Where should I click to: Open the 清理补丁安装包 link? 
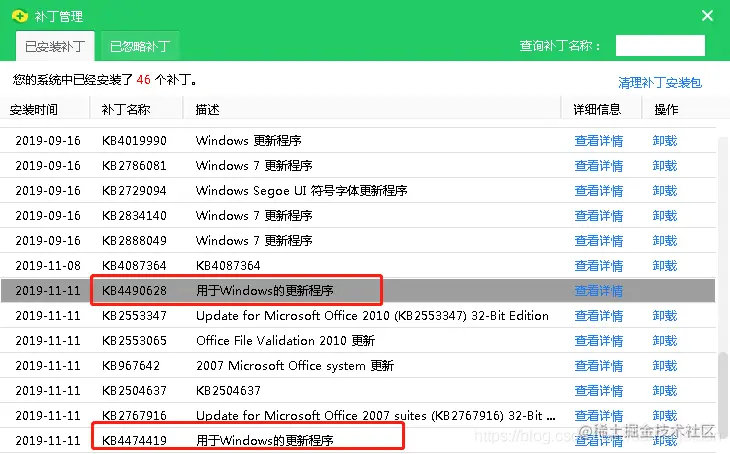click(660, 83)
